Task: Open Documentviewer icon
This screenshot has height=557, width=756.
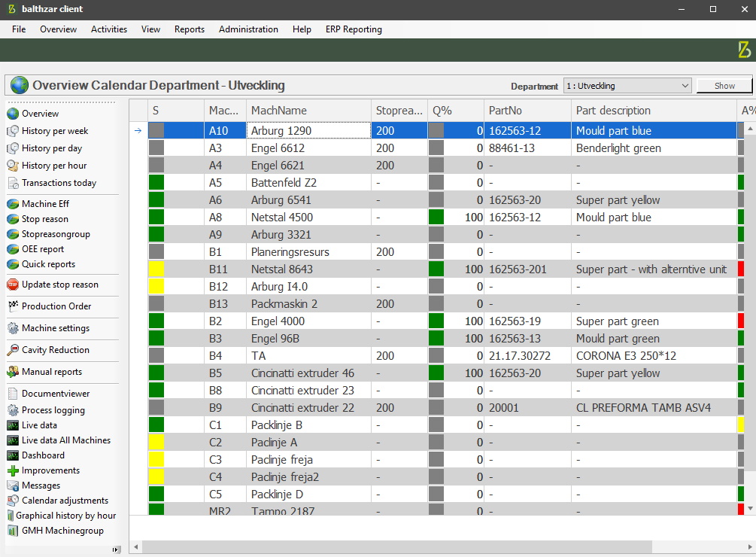Action: 13,394
